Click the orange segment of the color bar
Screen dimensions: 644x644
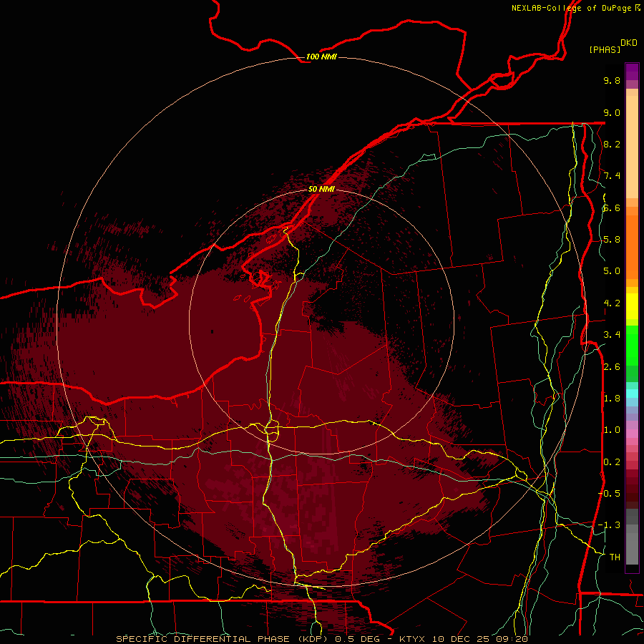[x=632, y=246]
